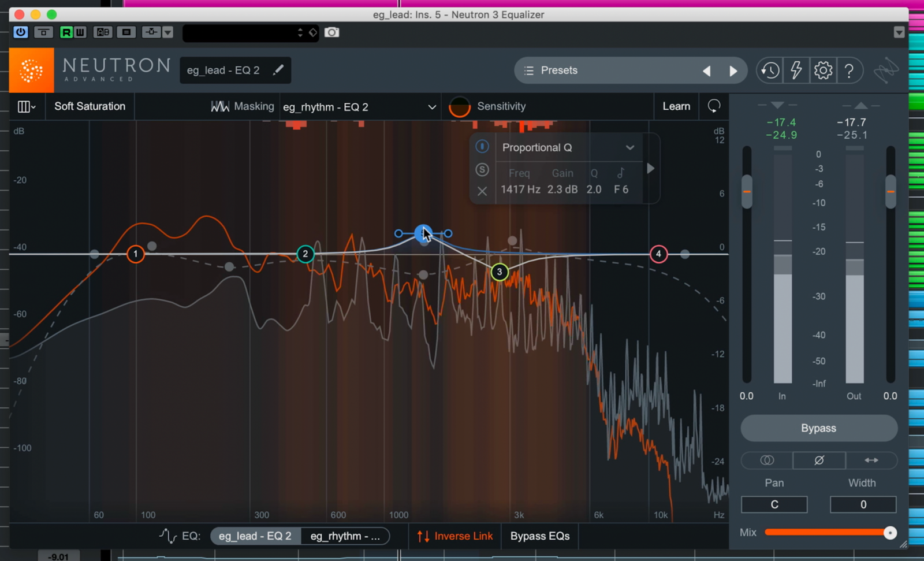924x561 pixels.
Task: Open the eg_rhythm - EQ 2 masking source dropdown
Action: coord(359,107)
